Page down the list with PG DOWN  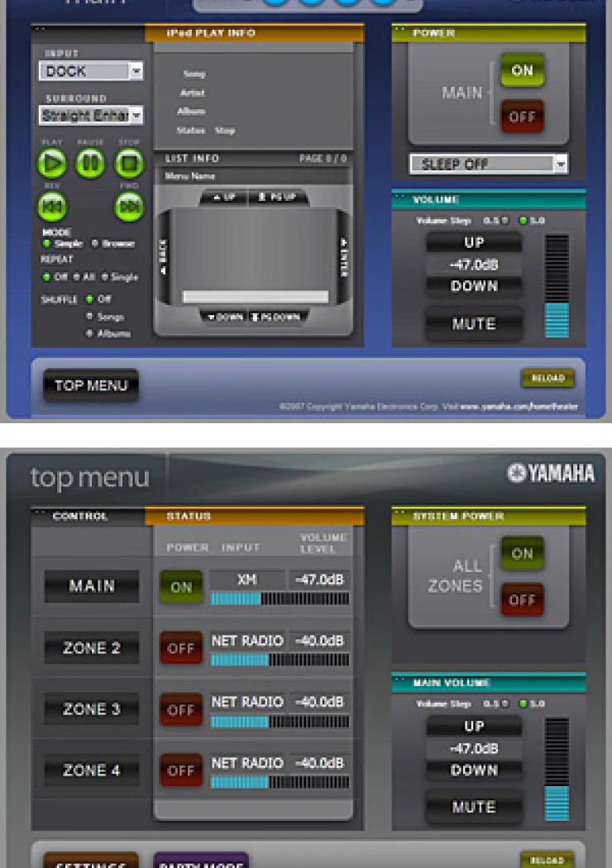[x=276, y=317]
